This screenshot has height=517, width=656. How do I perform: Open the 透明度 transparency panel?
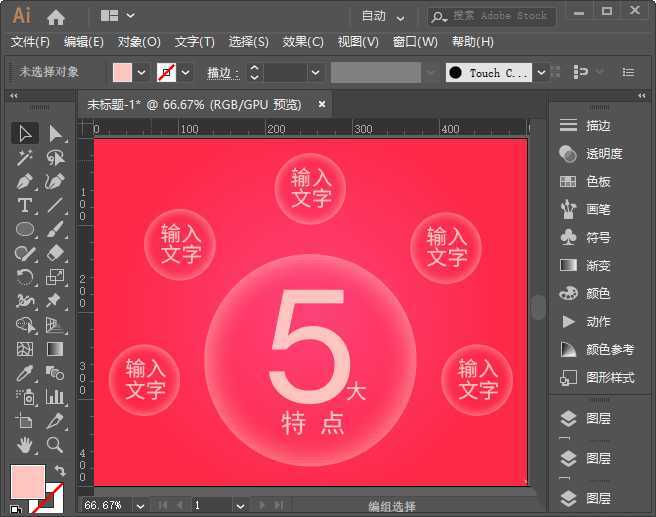pyautogui.click(x=603, y=154)
